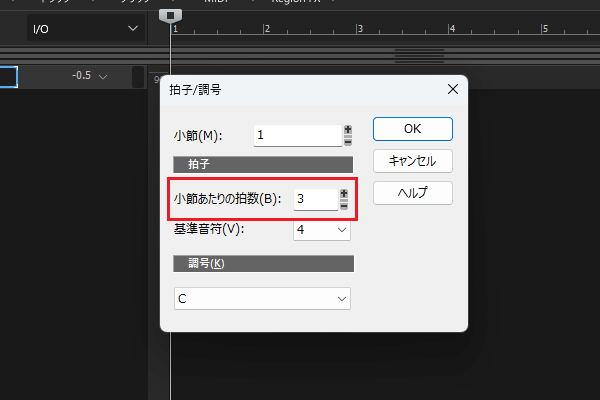The height and width of the screenshot is (400, 600).
Task: Expand the 調号 key signature dropdown showing C
Action: tap(262, 298)
